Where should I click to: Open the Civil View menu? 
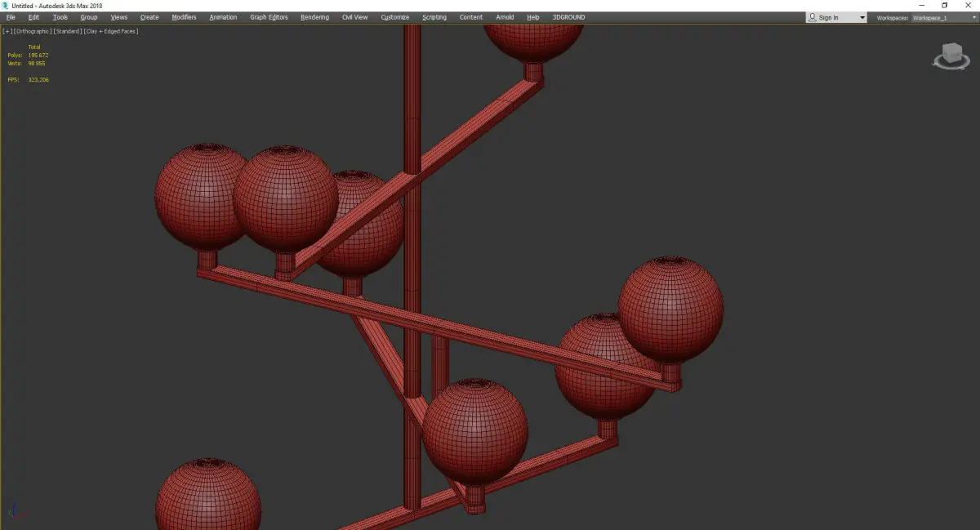coord(354,17)
